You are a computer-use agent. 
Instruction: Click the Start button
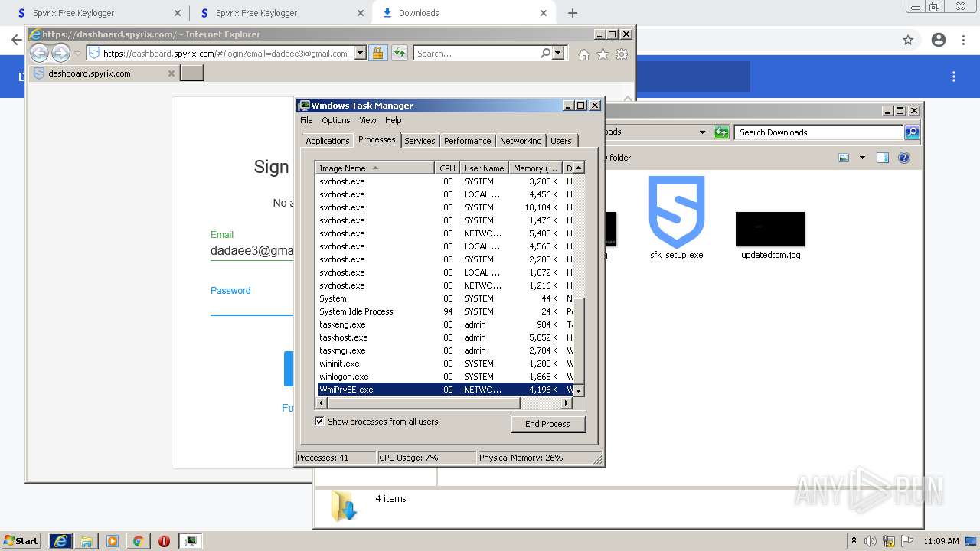(x=21, y=541)
